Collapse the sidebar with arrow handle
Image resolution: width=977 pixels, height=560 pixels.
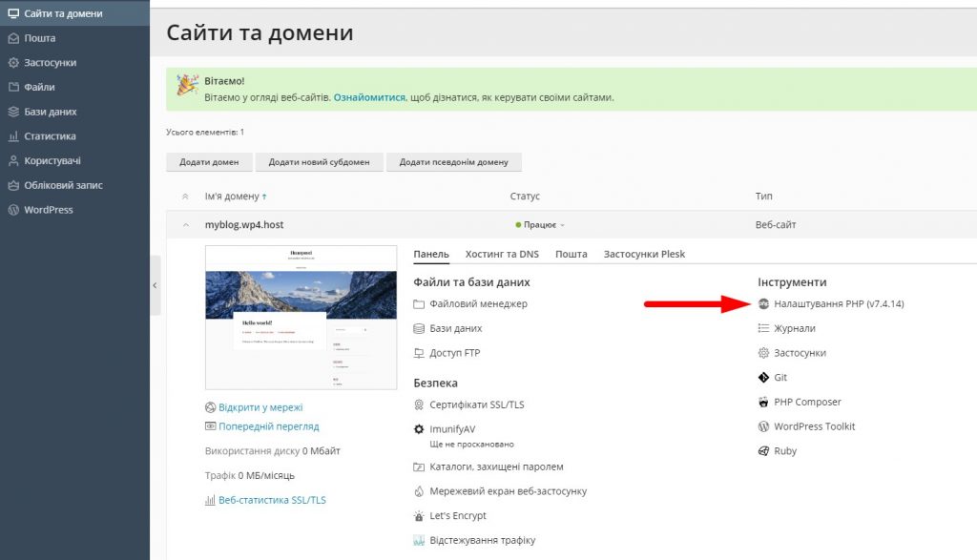(156, 285)
